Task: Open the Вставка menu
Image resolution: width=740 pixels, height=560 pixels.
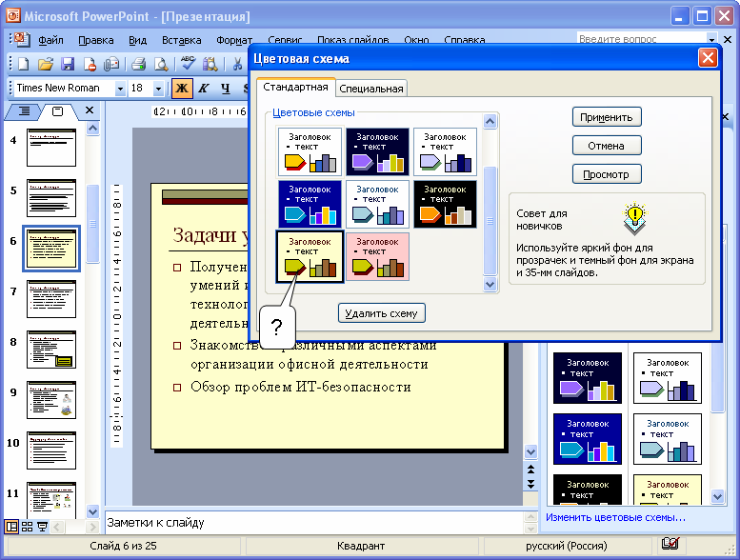Action: [181, 40]
